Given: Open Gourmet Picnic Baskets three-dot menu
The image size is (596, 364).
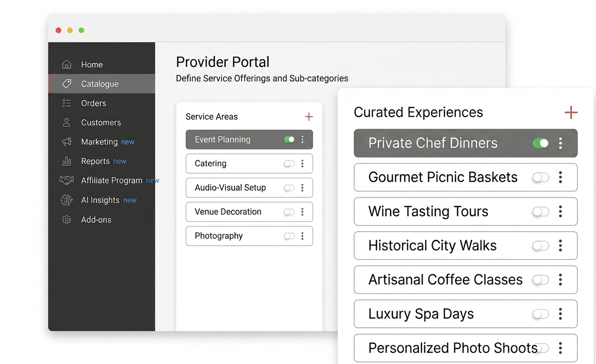Looking at the screenshot, I should point(560,177).
